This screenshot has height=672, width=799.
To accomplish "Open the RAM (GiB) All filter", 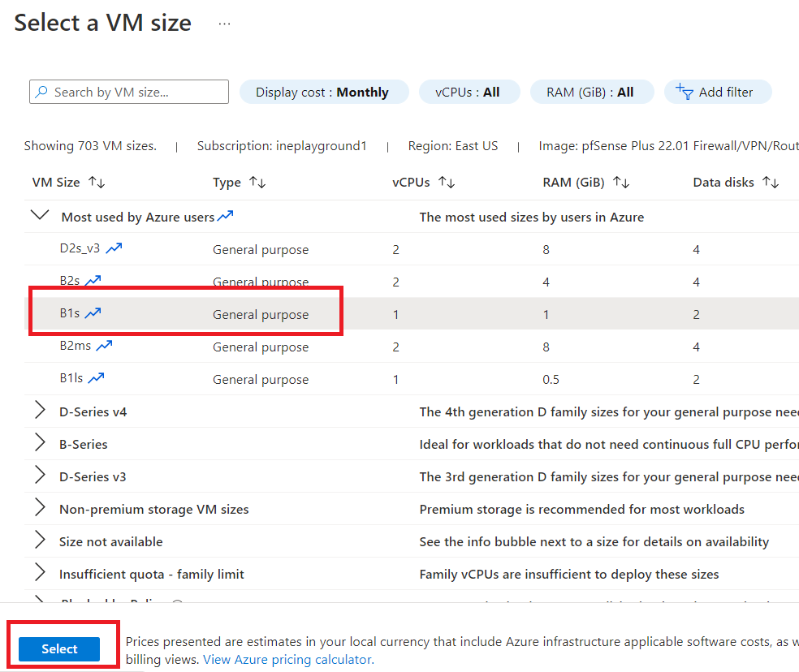I will pos(590,93).
